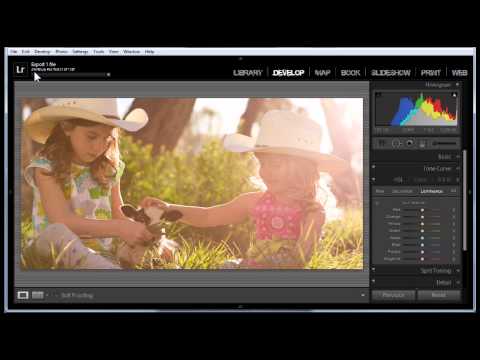Collapse the Histogram panel
Viewport: 480px width, 360px height.
click(x=458, y=85)
